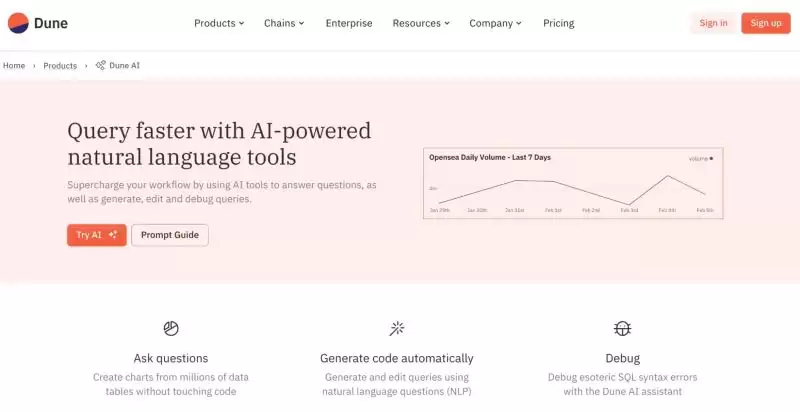Click the Dune logo icon
This screenshot has height=412, width=800.
pyautogui.click(x=18, y=22)
